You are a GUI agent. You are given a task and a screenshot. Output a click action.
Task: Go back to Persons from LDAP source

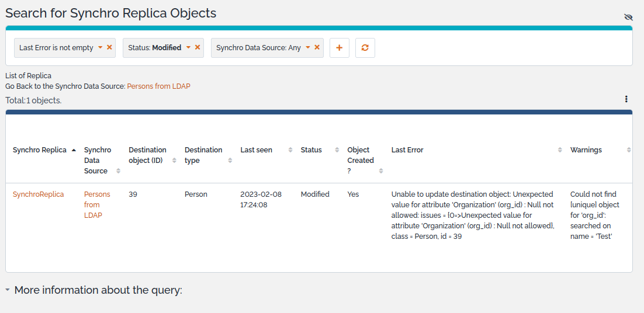[x=158, y=86]
